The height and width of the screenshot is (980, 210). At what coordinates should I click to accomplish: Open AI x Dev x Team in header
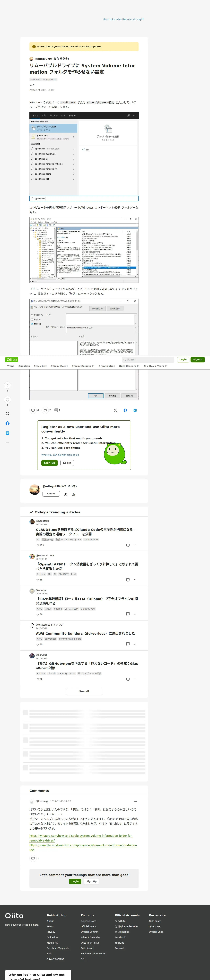point(156,366)
